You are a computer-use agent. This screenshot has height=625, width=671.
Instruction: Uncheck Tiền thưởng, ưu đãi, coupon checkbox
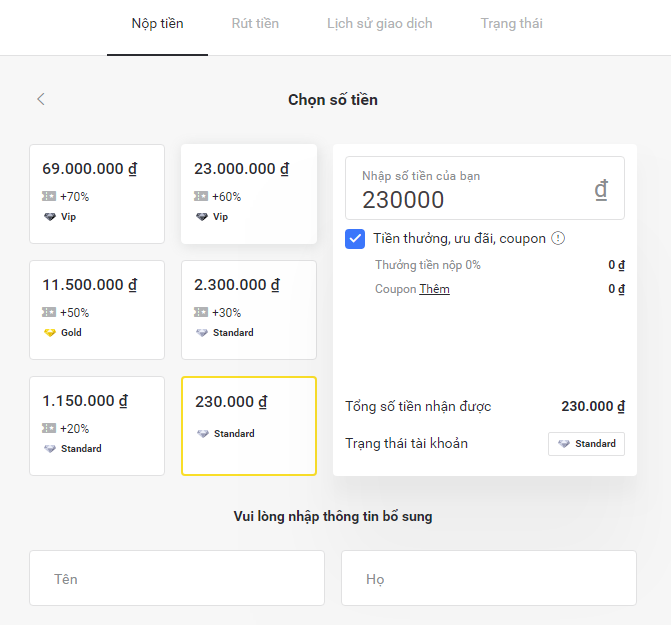pyautogui.click(x=355, y=239)
